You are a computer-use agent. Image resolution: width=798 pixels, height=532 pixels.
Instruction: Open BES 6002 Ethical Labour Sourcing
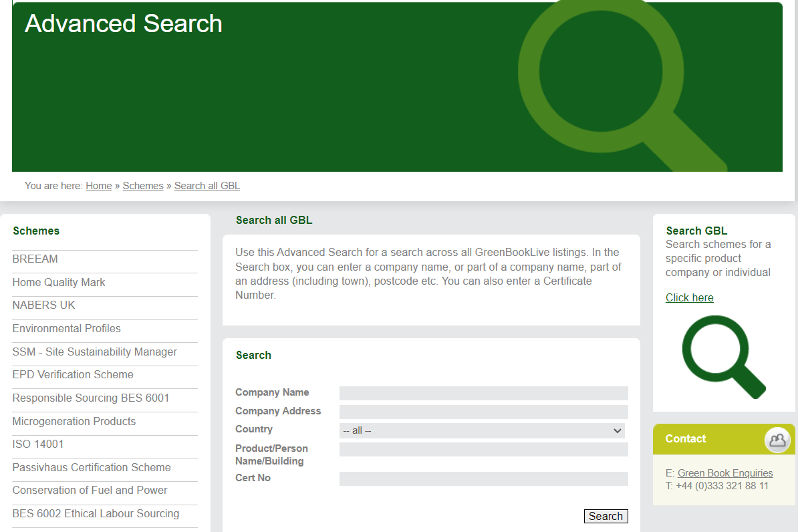click(96, 514)
